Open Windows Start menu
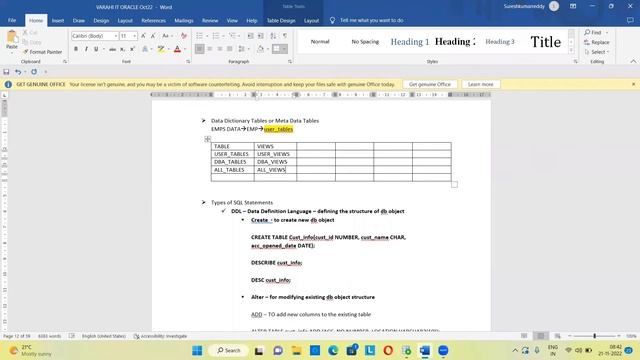Screen dimensions: 640x360 pos(197,350)
